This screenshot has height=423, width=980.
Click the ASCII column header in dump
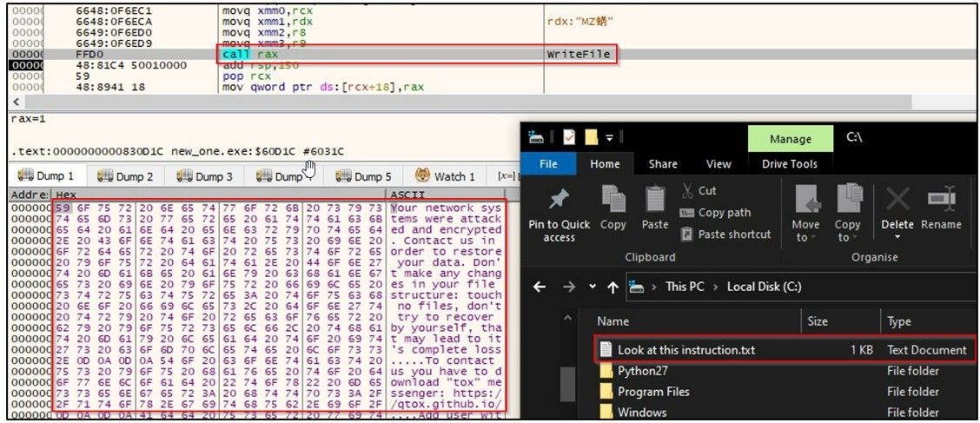(407, 195)
